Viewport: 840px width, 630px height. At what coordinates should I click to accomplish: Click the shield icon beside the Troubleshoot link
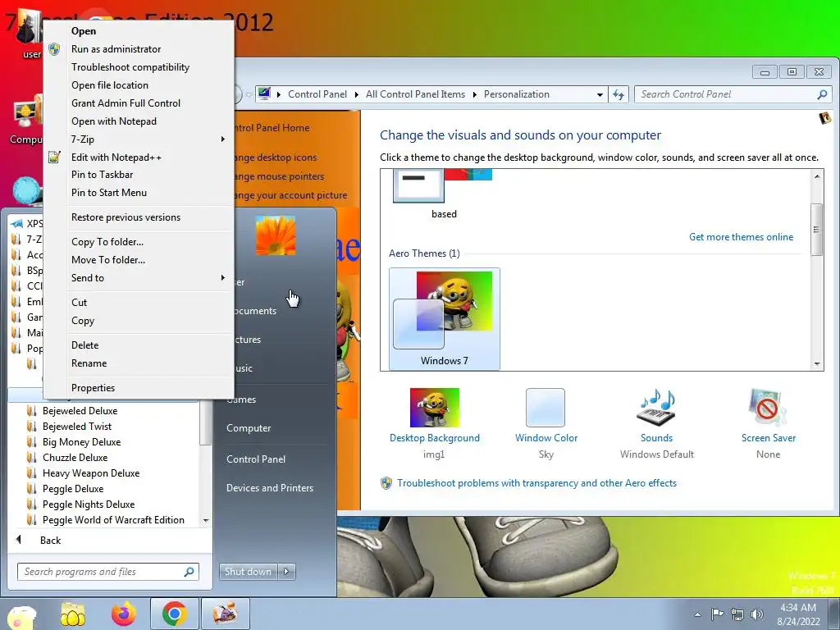(x=386, y=483)
